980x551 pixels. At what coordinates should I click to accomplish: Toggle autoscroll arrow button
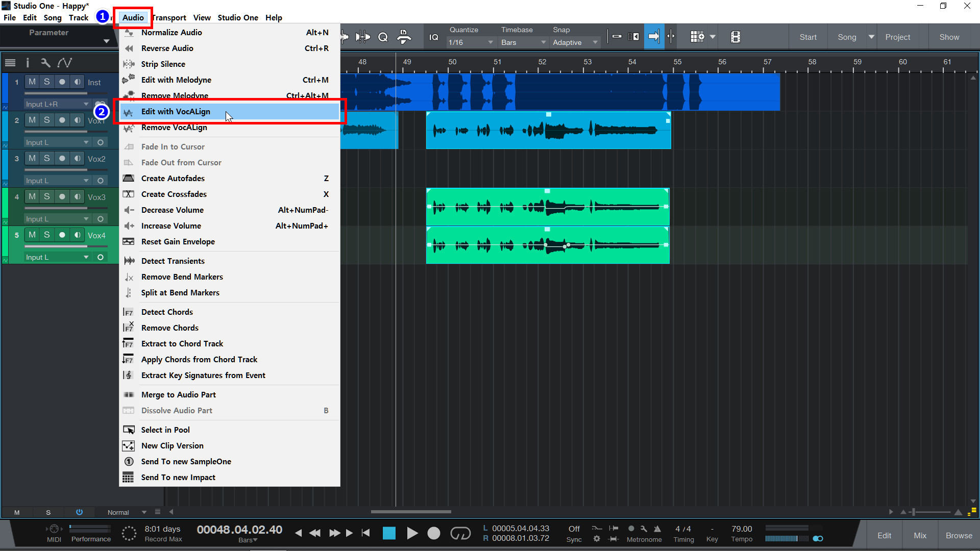tap(653, 37)
